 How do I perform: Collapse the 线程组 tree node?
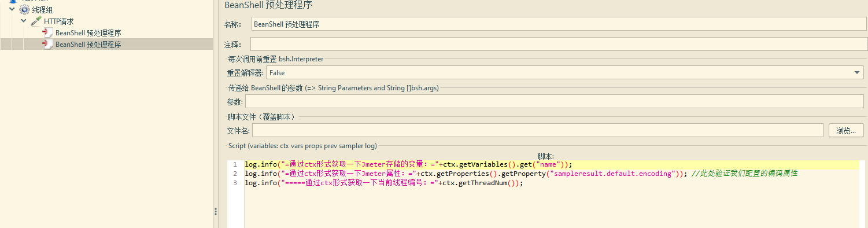point(12,9)
